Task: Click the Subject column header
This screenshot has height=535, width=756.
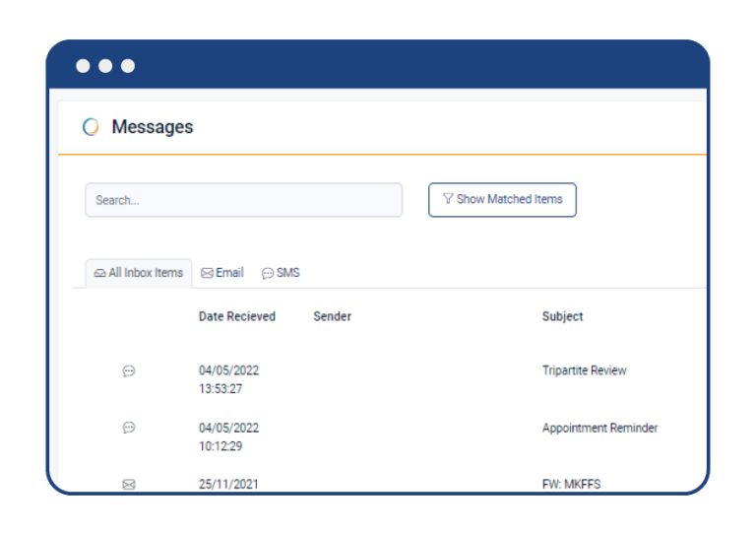Action: [562, 316]
